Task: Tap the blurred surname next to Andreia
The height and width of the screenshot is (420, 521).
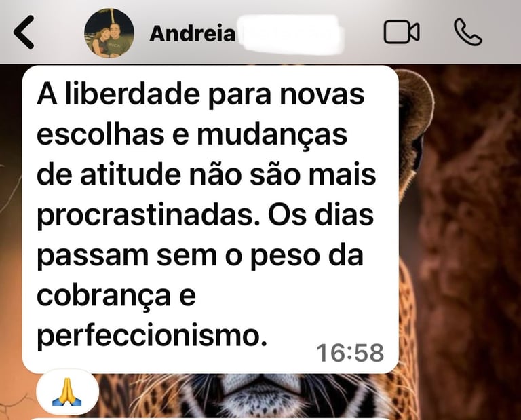Action: (x=290, y=35)
